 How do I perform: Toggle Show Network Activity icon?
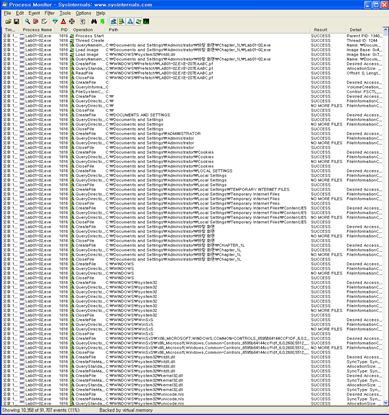(130, 22)
